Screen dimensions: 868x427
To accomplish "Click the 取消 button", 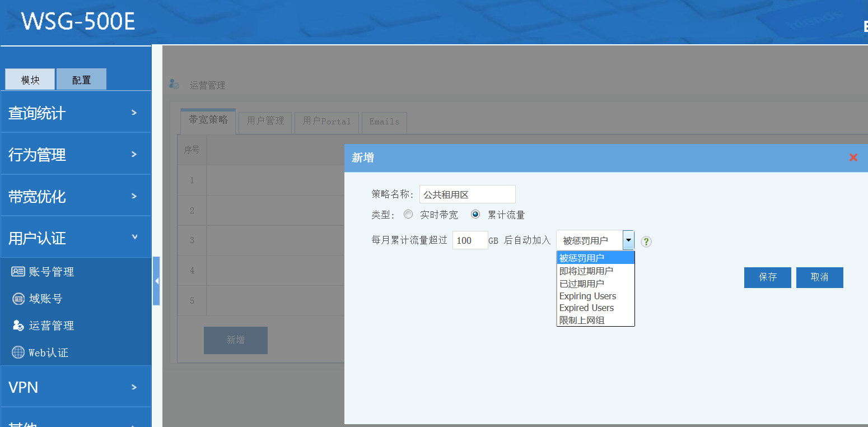I will click(x=819, y=277).
